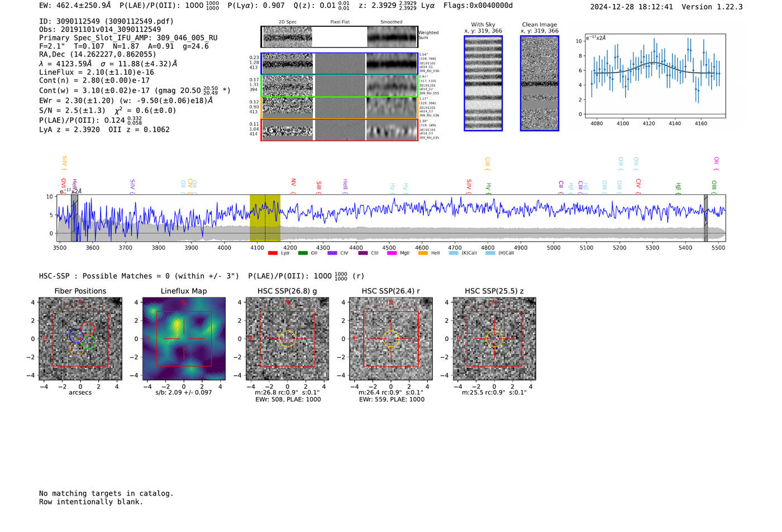Click the orange CIII] marker above spectrum
Image resolution: width=782 pixels, height=532 pixels.
488,164
